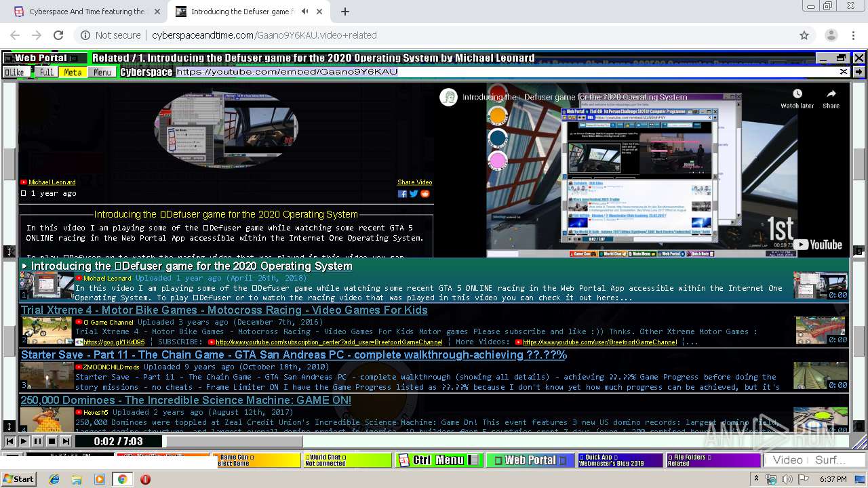Click the browser address bar
This screenshot has height=488, width=868.
(434, 35)
